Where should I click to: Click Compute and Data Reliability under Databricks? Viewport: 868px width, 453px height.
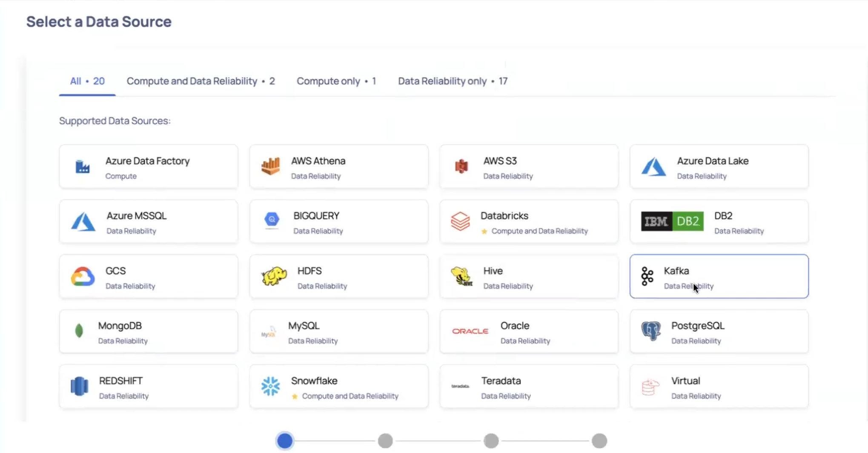[x=539, y=231]
